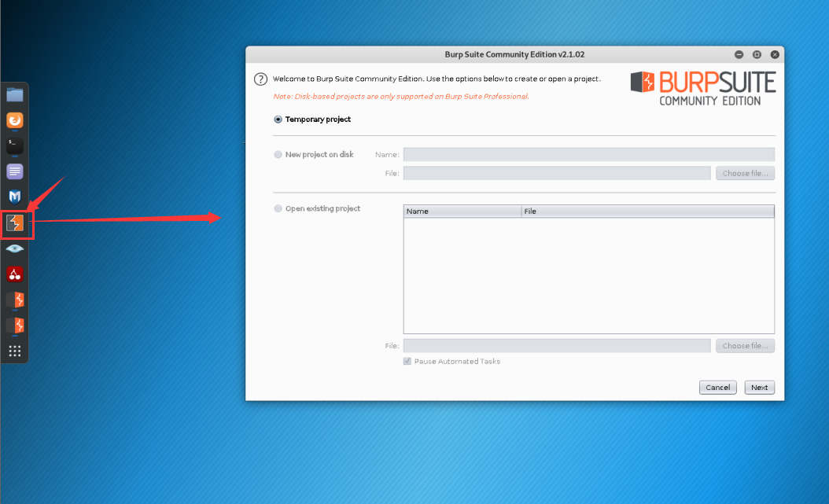829x504 pixels.
Task: Open the Terminal dock icon
Action: [x=15, y=145]
